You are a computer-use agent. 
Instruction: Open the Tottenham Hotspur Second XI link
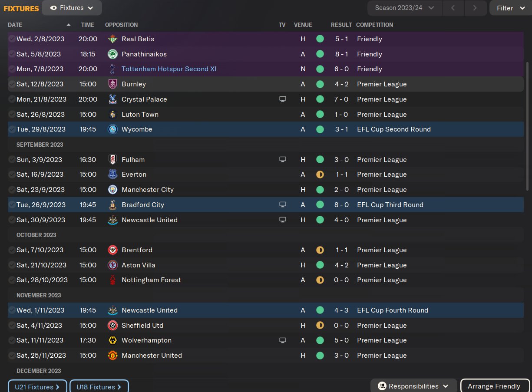pyautogui.click(x=169, y=69)
